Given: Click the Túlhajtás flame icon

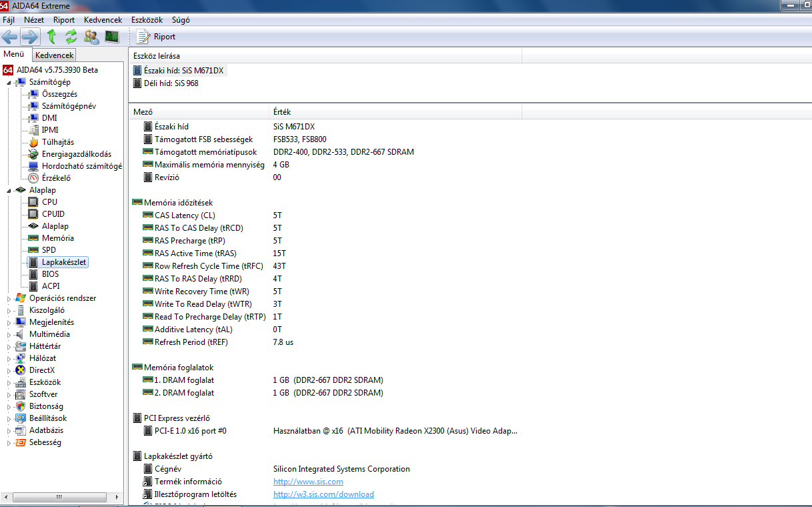Looking at the screenshot, I should [33, 142].
